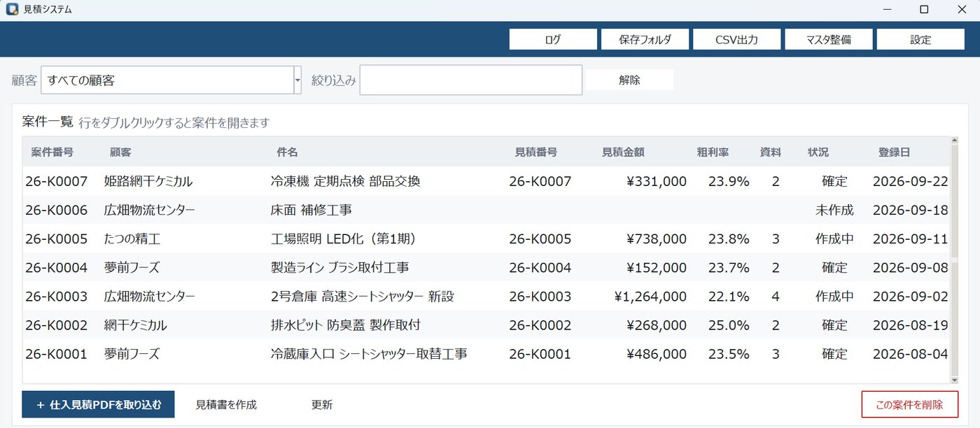This screenshot has height=428, width=980.
Task: Click この案件を削除 button
Action: (909, 404)
